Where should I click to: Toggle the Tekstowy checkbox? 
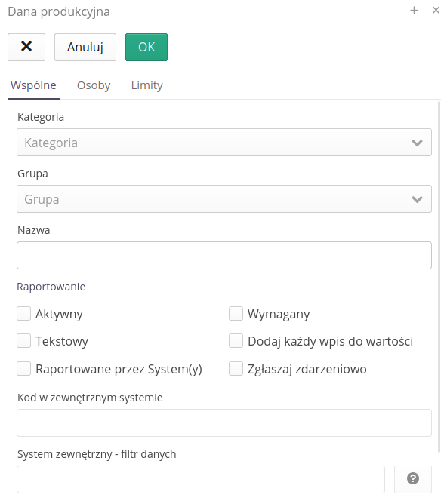24,341
